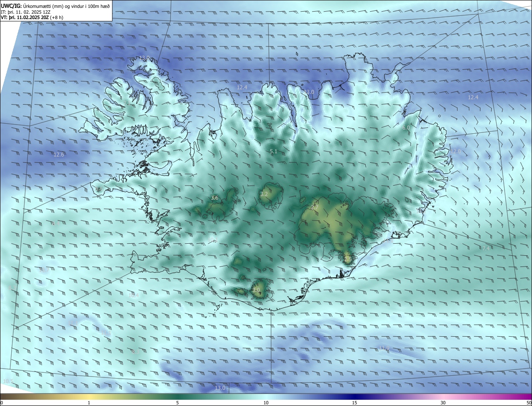Image resolution: width=532 pixels, height=406 pixels.
Task: Click the 12.4 value north of Iceland's coast
Action: [x=242, y=87]
